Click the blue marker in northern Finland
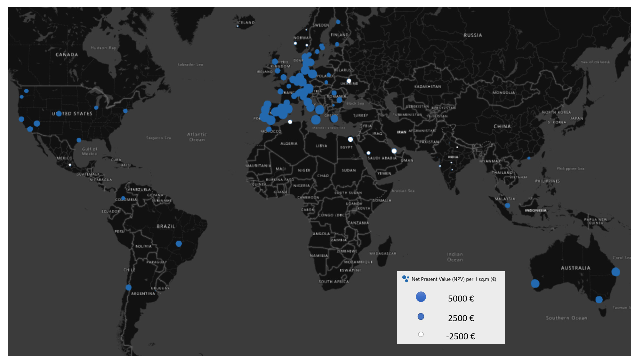The image size is (637, 364). 338,22
